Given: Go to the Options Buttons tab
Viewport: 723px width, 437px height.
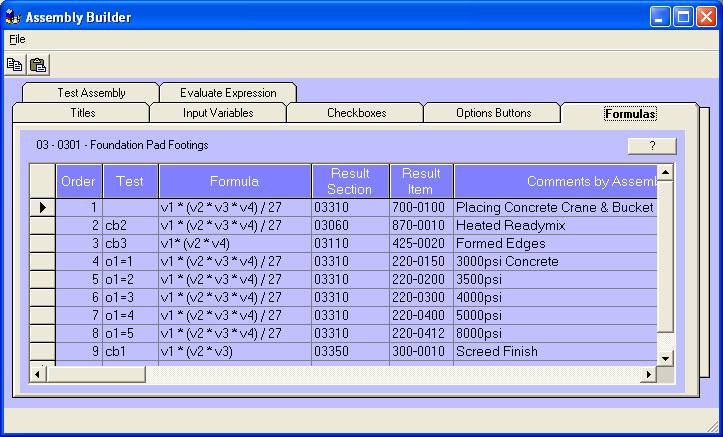Looking at the screenshot, I should pos(493,113).
